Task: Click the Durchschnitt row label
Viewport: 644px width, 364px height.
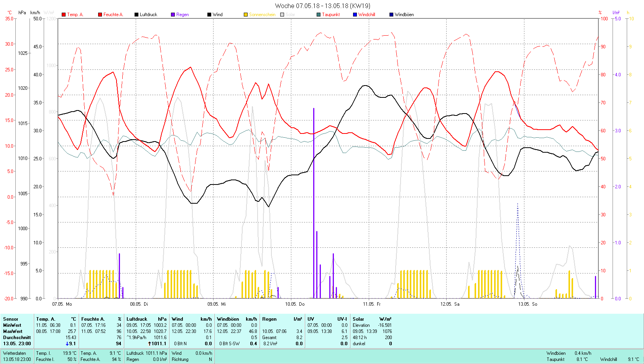Action: [x=17, y=338]
